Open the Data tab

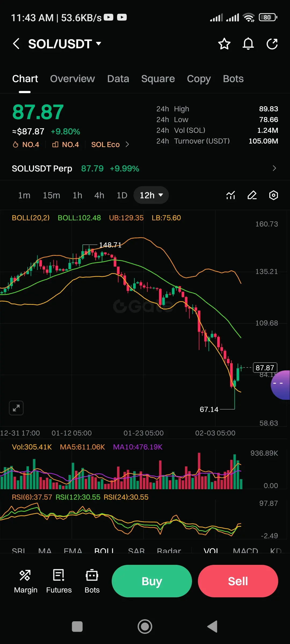(118, 79)
